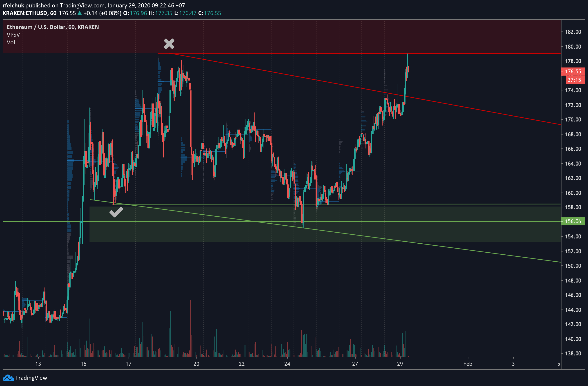Click the 170.00 price axis label
This screenshot has height=386, width=588.
tap(573, 119)
